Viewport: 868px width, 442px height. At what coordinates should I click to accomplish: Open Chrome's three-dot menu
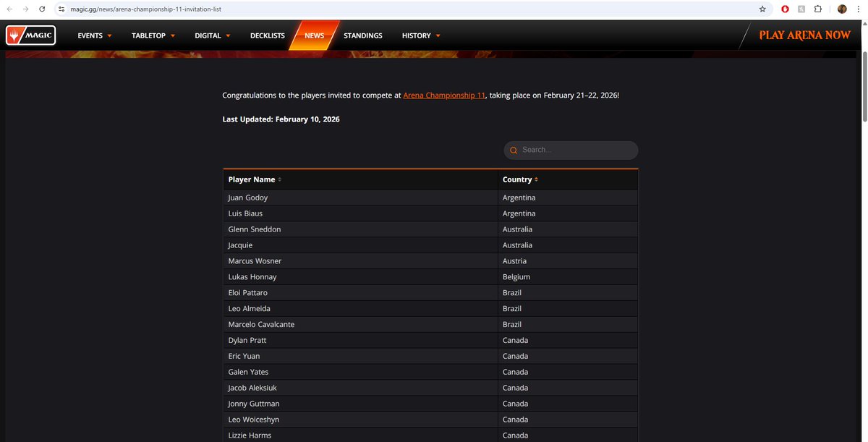pyautogui.click(x=859, y=9)
